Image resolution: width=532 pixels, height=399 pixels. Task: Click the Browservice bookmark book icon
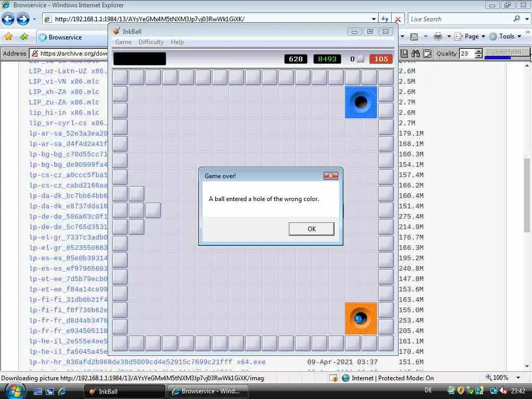pos(404,54)
